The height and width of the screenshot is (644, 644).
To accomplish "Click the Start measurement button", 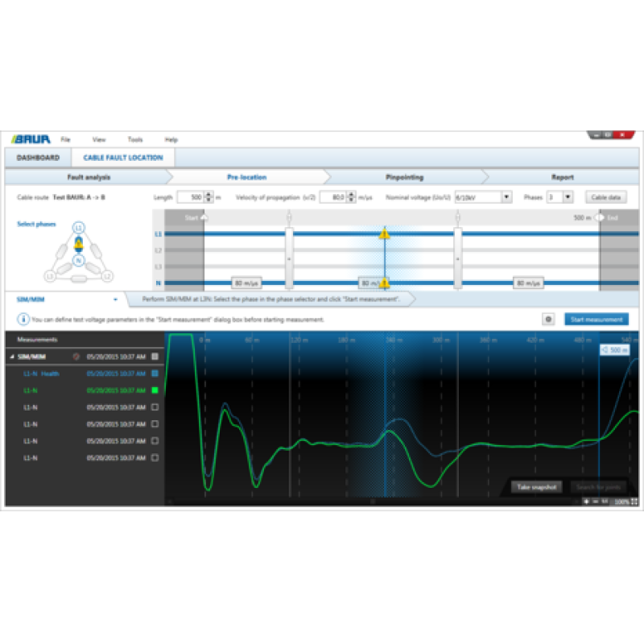I will pos(596,320).
